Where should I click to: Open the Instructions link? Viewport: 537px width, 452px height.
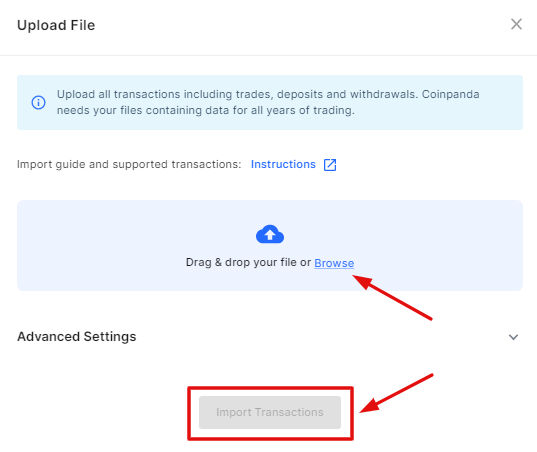[283, 164]
